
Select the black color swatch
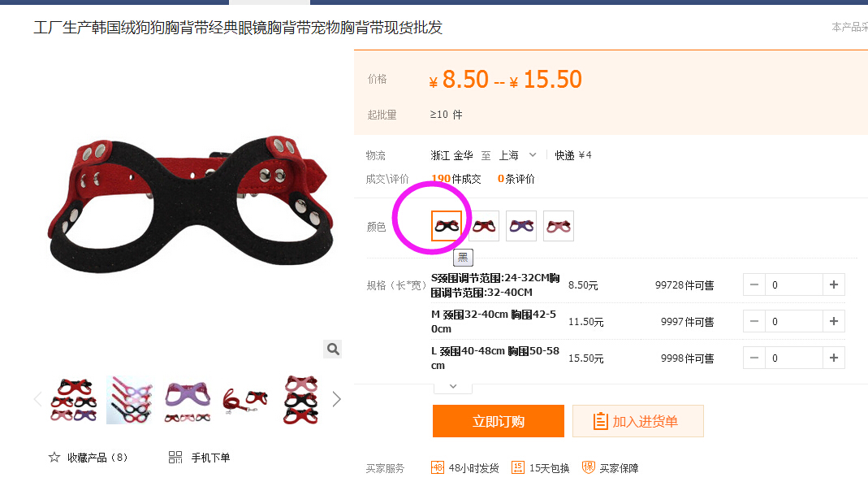click(446, 226)
